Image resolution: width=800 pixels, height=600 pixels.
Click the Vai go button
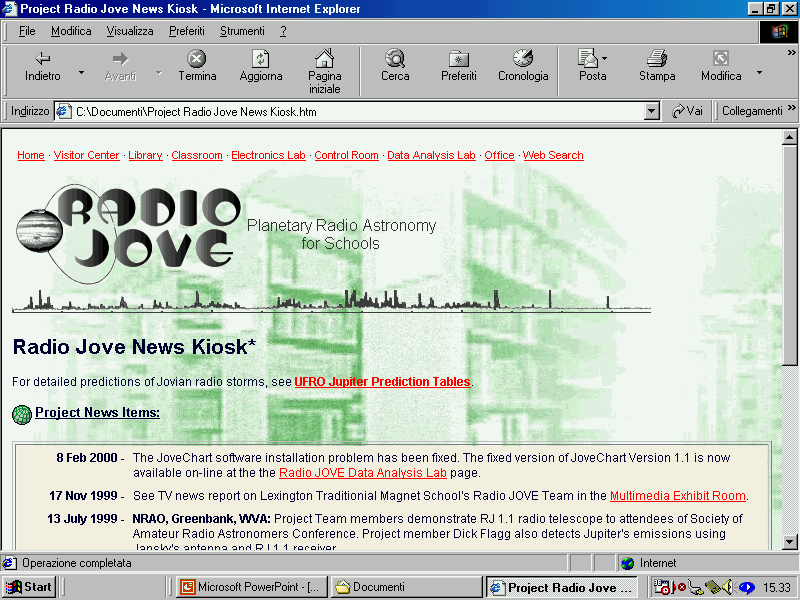point(687,111)
